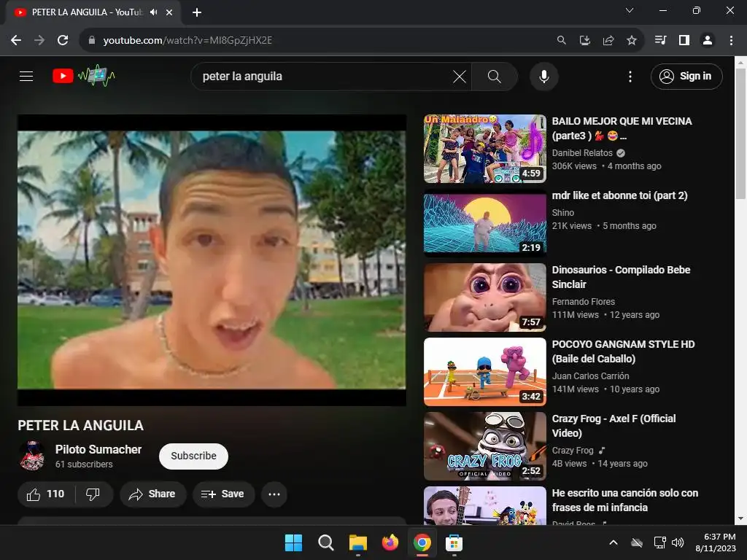Open YouTube settings three-dot menu
This screenshot has width=747, height=560.
point(630,76)
